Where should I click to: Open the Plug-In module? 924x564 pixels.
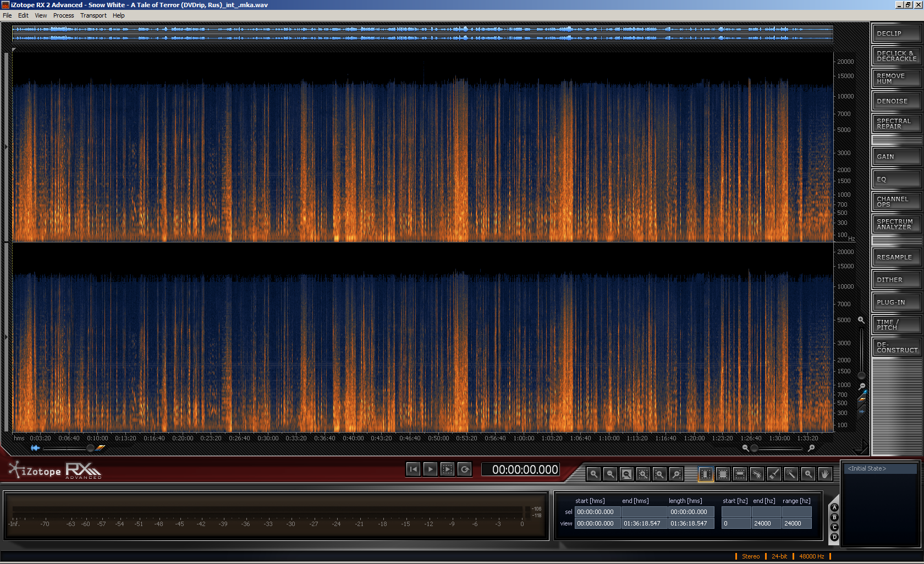(x=897, y=302)
